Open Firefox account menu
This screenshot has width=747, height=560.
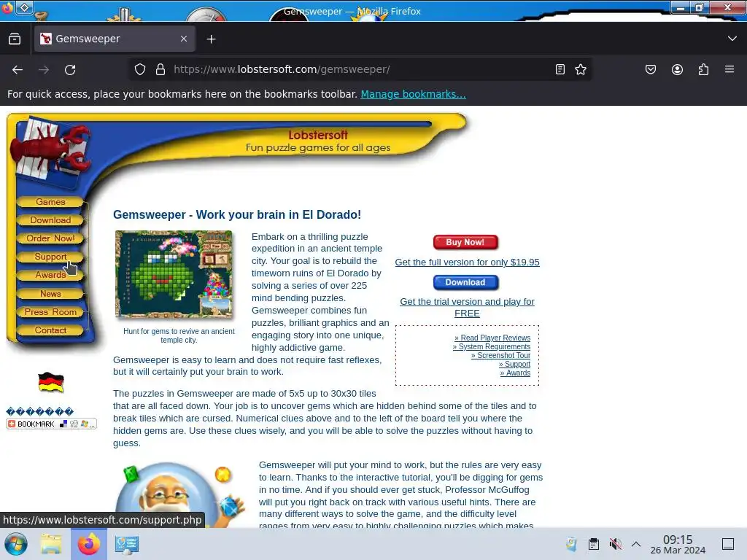tap(677, 69)
